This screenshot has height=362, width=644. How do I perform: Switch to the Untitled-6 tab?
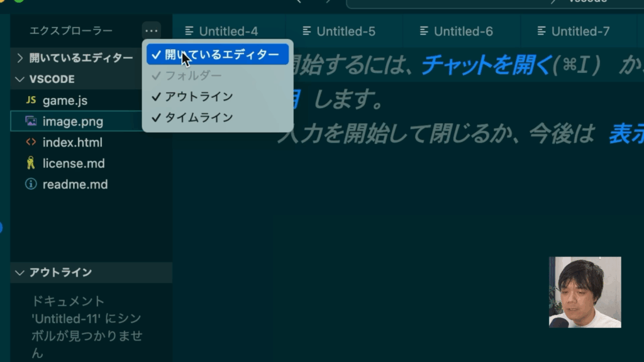point(464,31)
